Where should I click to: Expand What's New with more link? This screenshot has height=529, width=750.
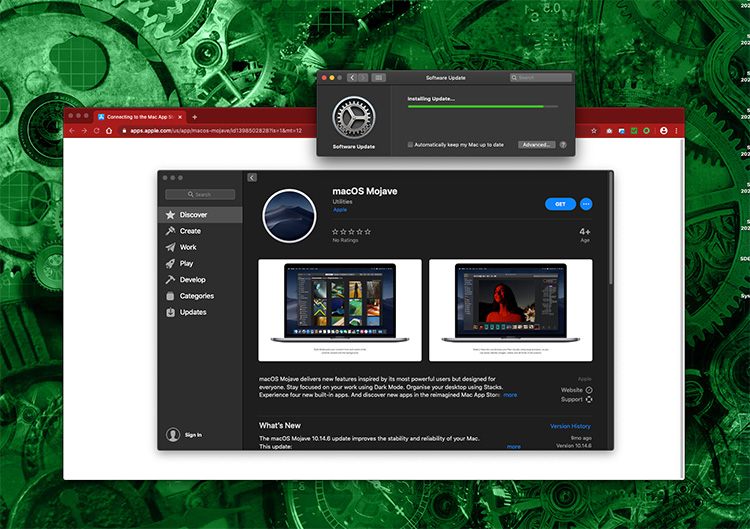pos(514,447)
